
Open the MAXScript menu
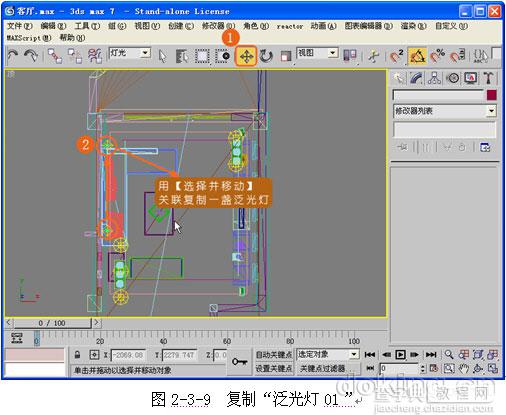click(x=29, y=38)
